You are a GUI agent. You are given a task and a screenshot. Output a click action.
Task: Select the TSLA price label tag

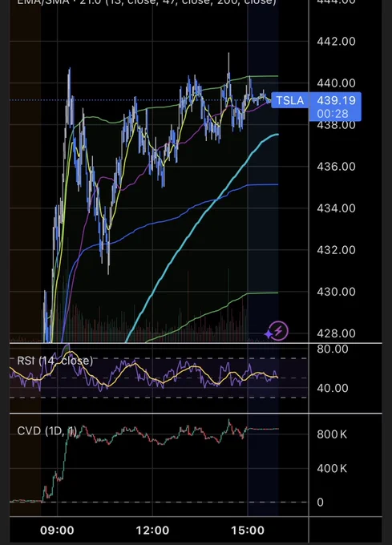[290, 100]
